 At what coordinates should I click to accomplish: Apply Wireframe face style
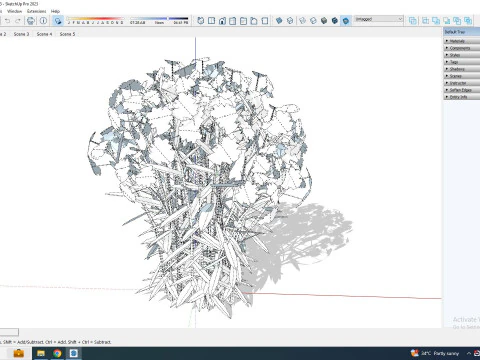tap(302, 21)
